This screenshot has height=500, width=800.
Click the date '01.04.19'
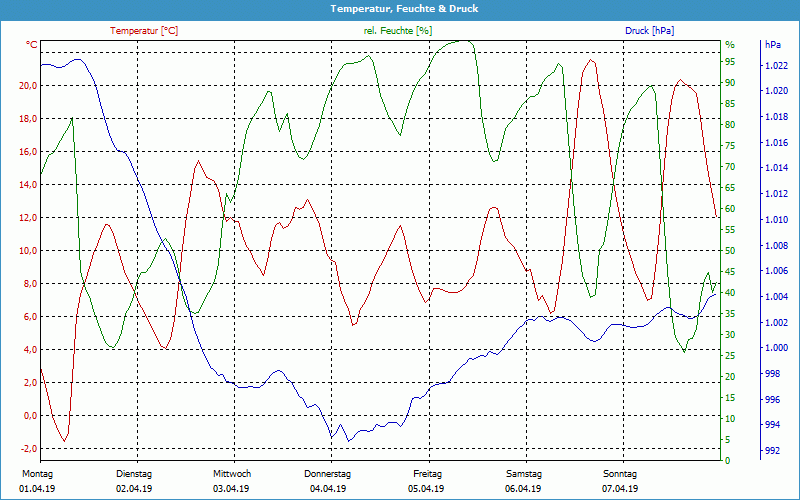coord(37,489)
